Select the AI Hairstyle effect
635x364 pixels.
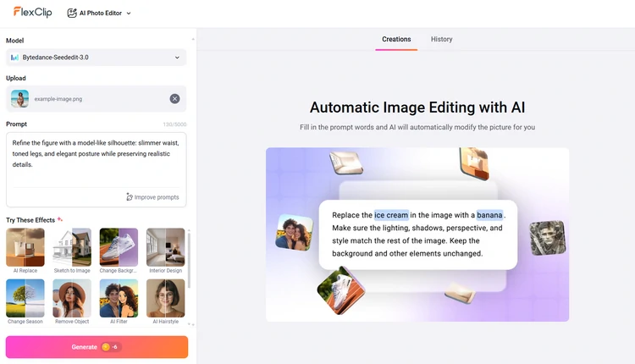pos(166,301)
